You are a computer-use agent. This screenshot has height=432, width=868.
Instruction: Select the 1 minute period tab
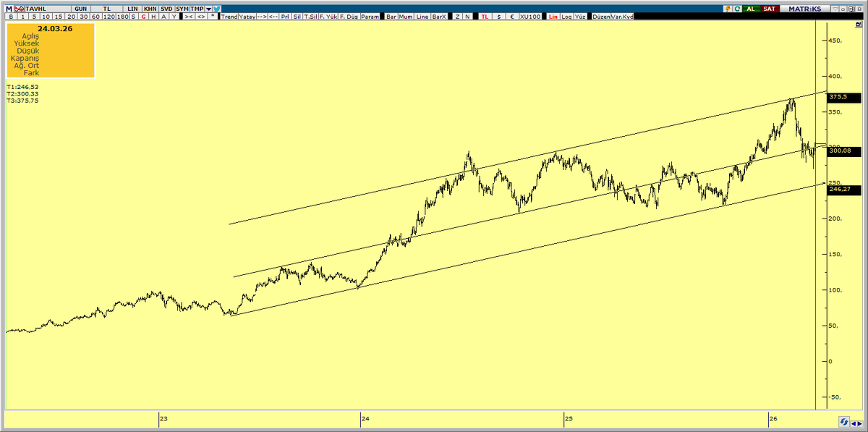(x=22, y=16)
